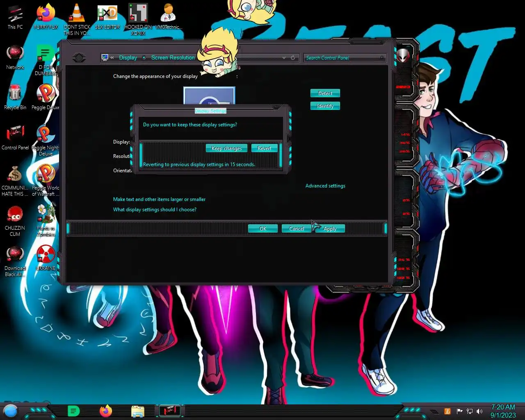Launch Firefox from the taskbar
Screen dimensions: 525x420
coord(106,411)
